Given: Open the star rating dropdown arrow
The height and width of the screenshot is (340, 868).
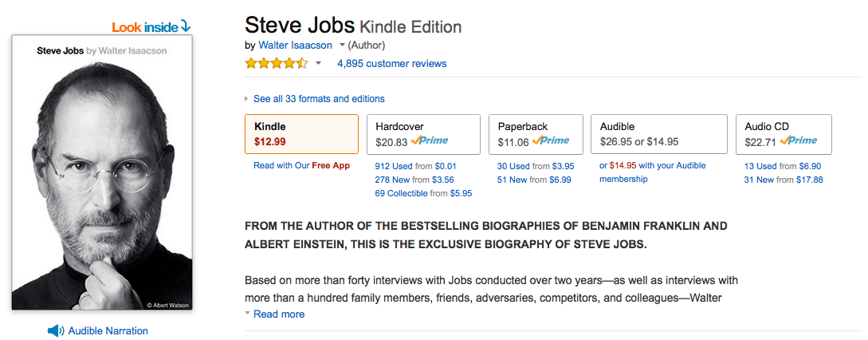Looking at the screenshot, I should click(318, 63).
